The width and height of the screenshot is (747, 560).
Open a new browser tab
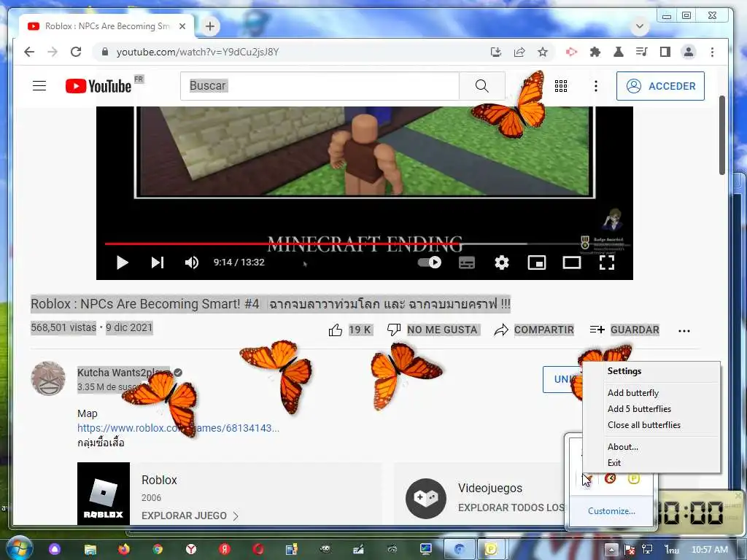[x=210, y=26]
